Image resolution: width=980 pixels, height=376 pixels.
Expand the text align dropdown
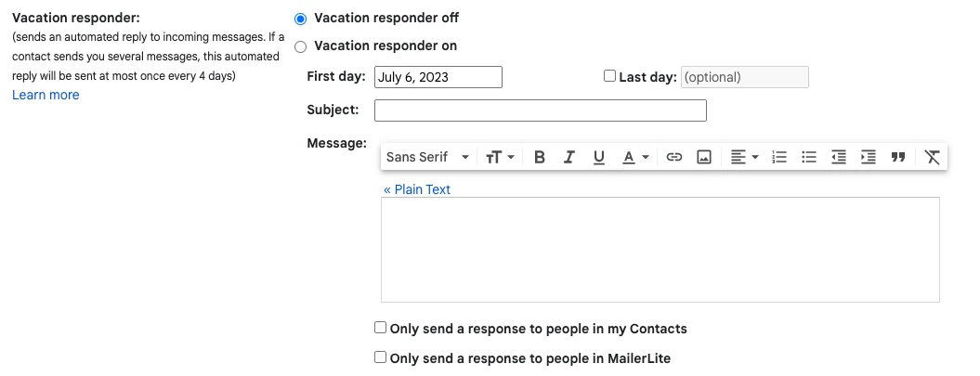coord(745,158)
